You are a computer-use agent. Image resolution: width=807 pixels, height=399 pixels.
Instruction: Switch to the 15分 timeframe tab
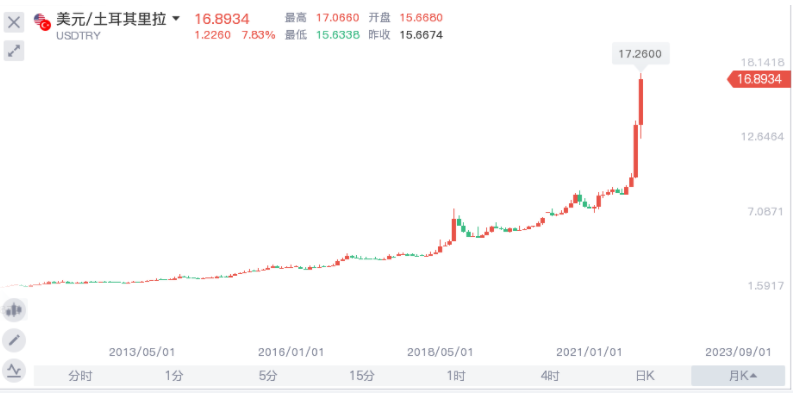362,376
